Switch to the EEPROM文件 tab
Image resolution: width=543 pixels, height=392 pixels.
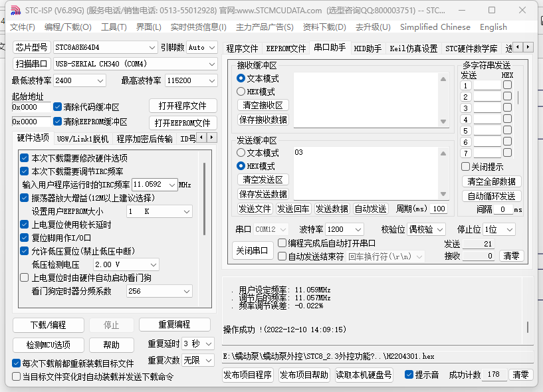[286, 49]
